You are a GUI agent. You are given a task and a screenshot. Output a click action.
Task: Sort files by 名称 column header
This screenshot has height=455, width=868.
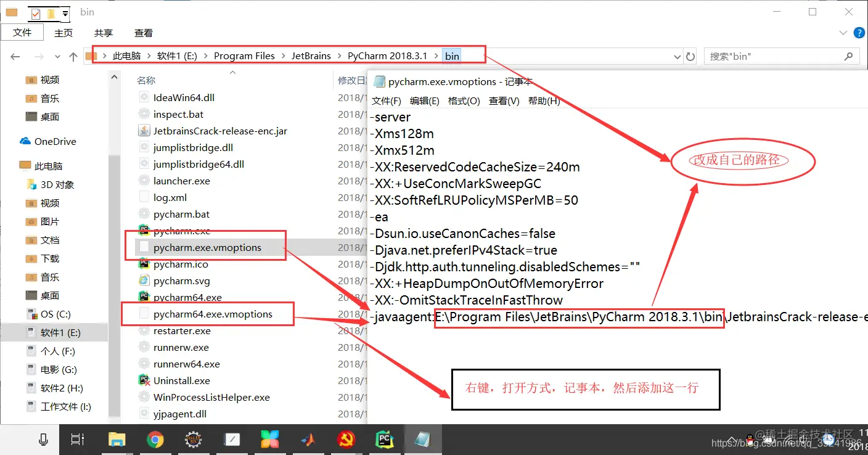click(x=146, y=80)
